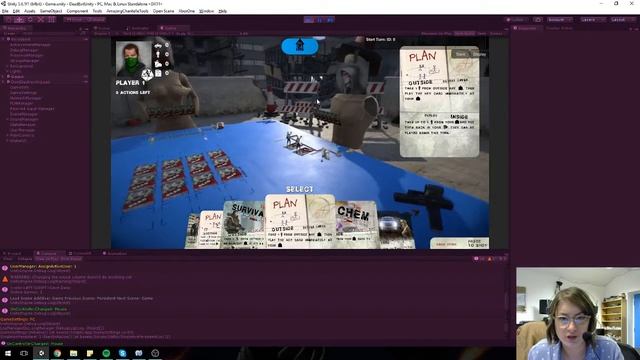Select the UserManager AssignActiveUser log entry
Viewport: 640px width, 360px height.
click(253, 268)
